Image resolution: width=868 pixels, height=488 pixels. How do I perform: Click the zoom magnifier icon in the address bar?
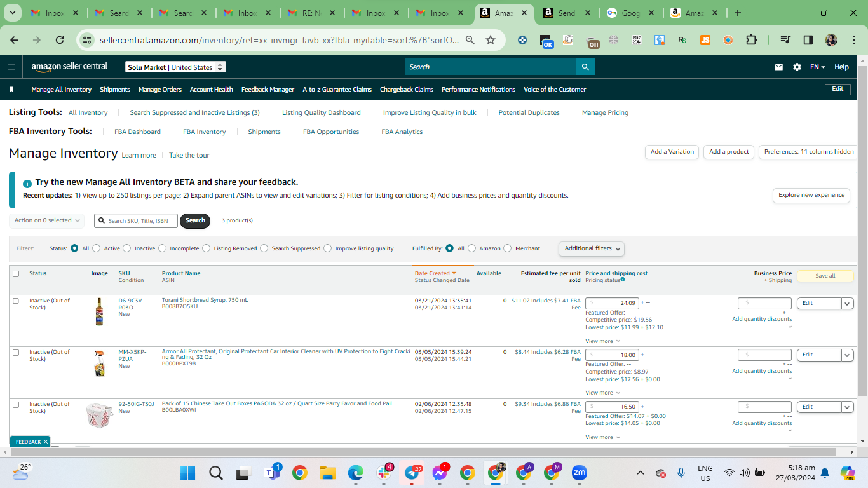pyautogui.click(x=470, y=40)
